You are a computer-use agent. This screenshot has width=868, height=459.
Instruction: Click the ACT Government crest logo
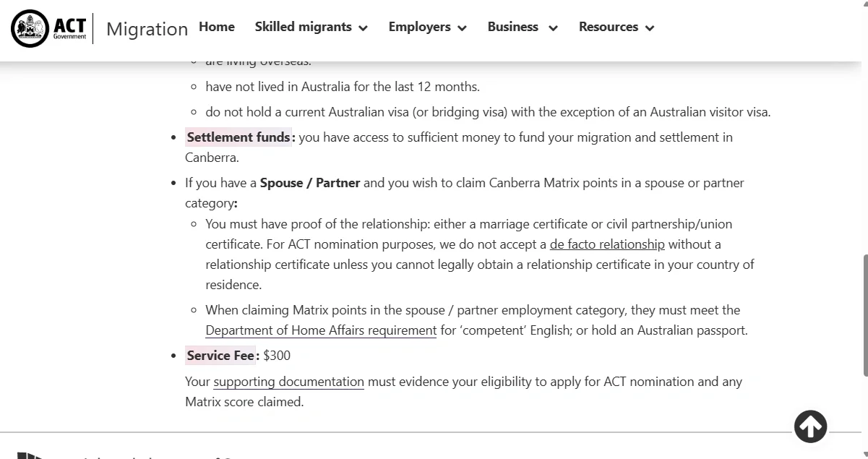[30, 29]
